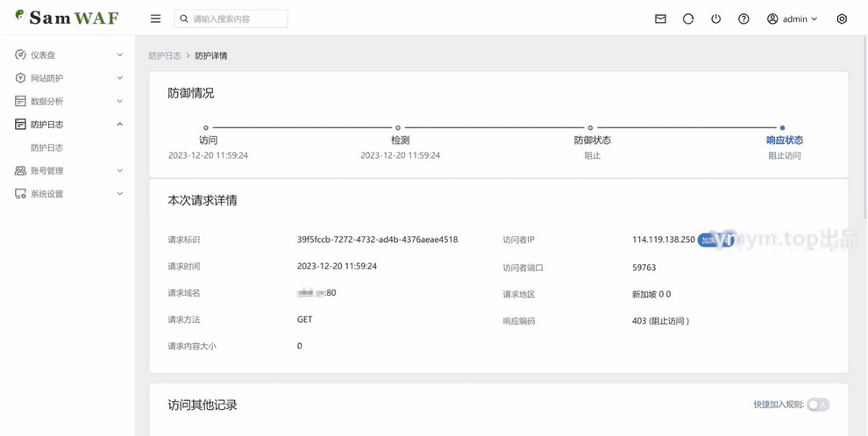The width and height of the screenshot is (868, 436).
Task: Open the 仪表盘 menu item
Action: point(68,55)
